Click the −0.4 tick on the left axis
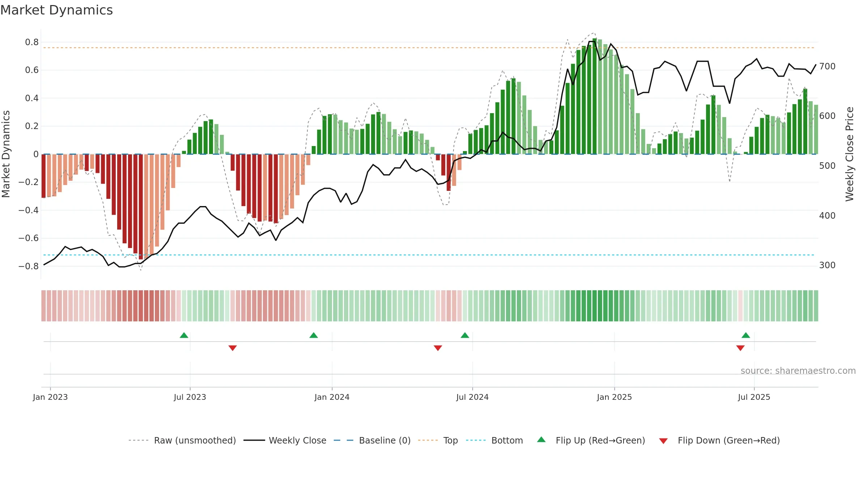Image resolution: width=868 pixels, height=488 pixels. click(x=29, y=210)
